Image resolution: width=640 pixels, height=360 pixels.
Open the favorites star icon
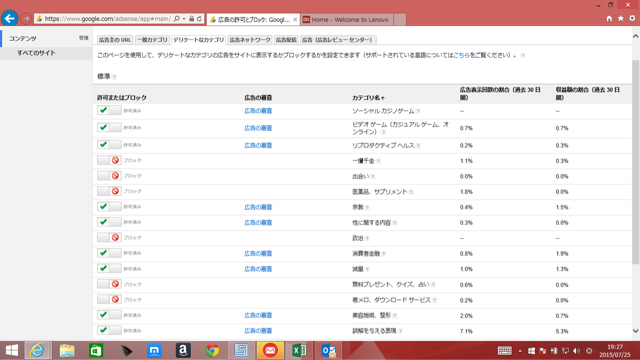(620, 18)
